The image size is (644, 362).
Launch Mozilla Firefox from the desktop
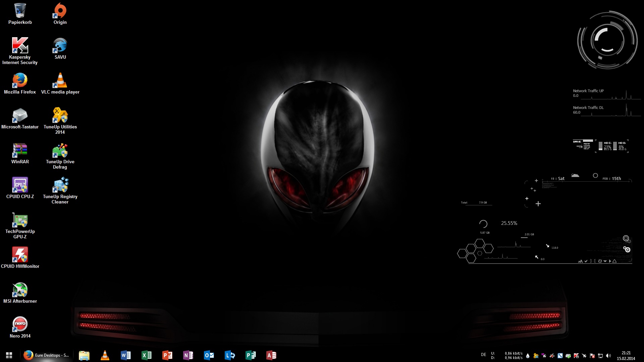(x=20, y=84)
